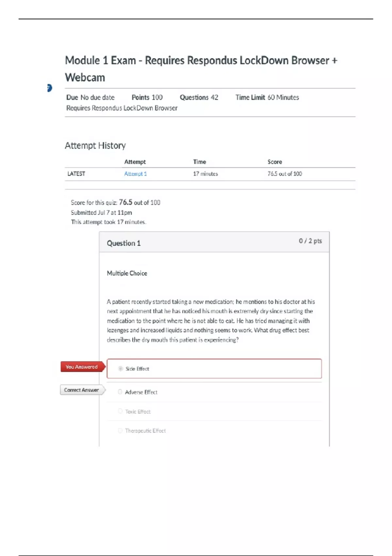The height and width of the screenshot is (556, 392).
Task: Click the 0 / 2 pts score label
Action: 310,241
